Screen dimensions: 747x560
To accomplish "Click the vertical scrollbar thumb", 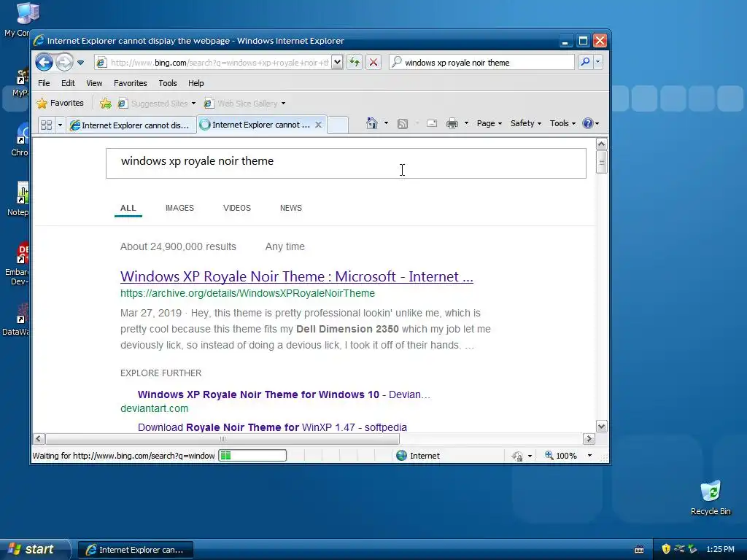I will [602, 163].
